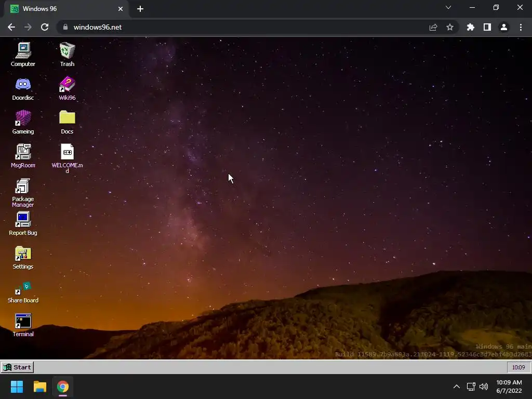
Task: Open the Computer desktop icon
Action: [23, 54]
